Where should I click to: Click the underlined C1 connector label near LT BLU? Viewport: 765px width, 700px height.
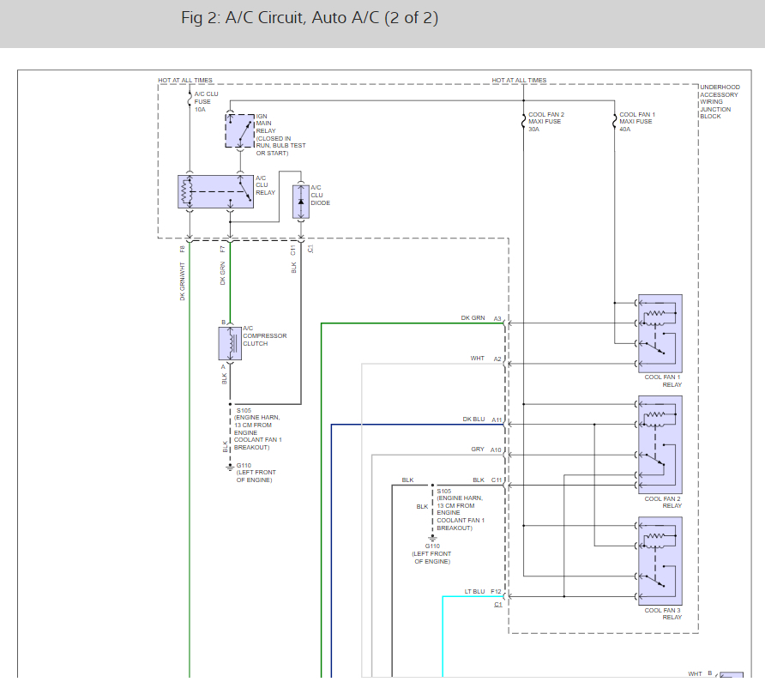497,605
